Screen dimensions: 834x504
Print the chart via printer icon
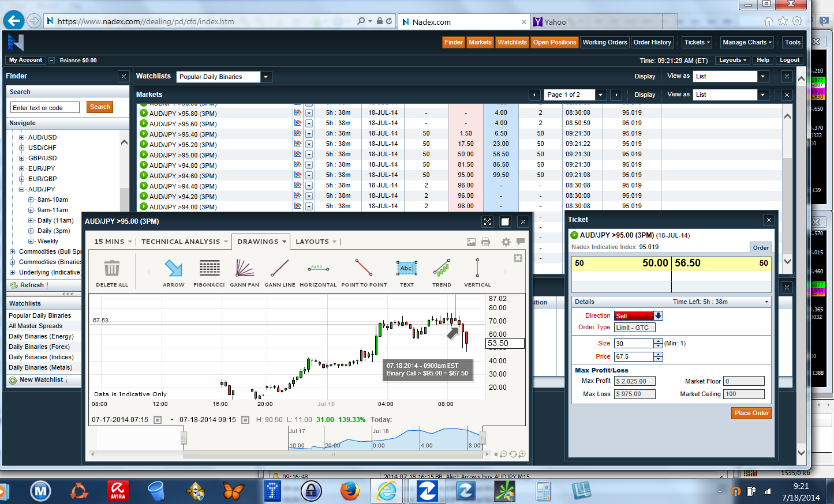coord(485,242)
